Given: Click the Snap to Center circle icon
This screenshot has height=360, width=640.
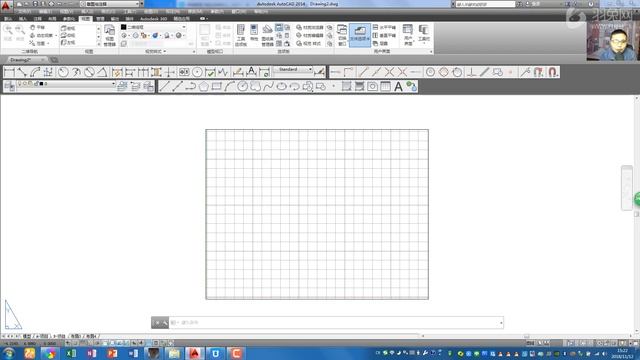Looking at the screenshot, I should click(430, 73).
